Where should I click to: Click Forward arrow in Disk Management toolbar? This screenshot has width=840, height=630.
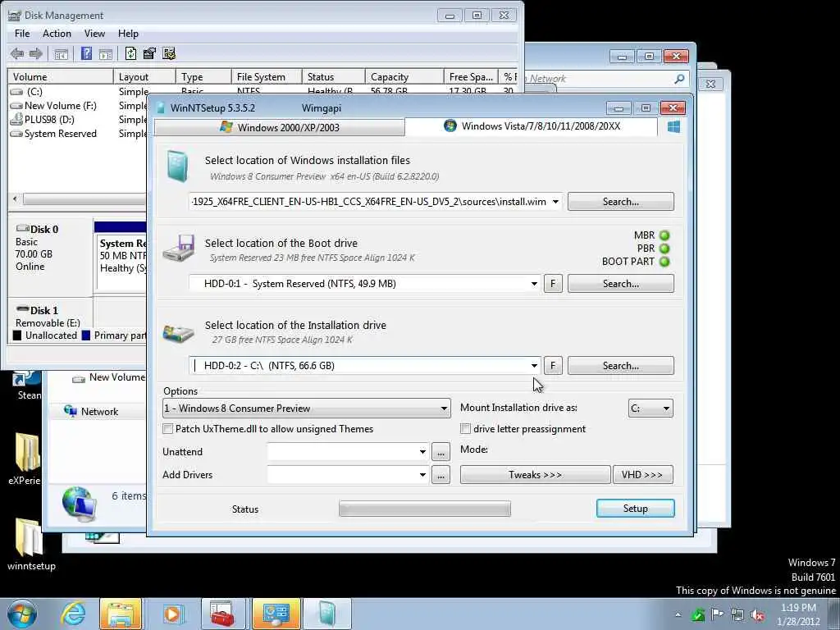36,53
